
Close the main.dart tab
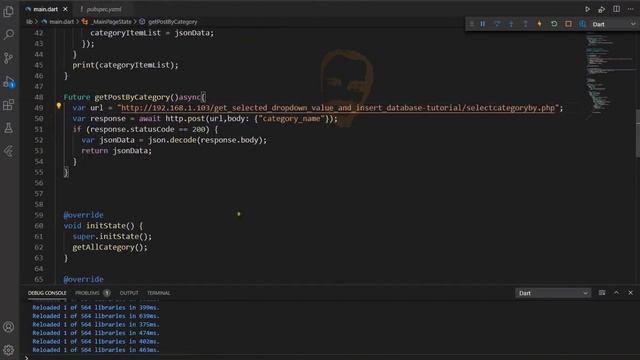click(65, 9)
